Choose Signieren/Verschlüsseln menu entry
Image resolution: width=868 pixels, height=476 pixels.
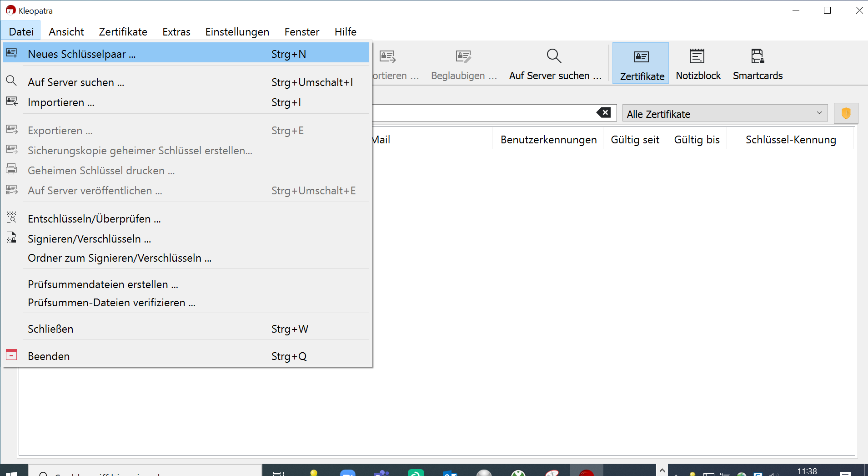pos(89,239)
